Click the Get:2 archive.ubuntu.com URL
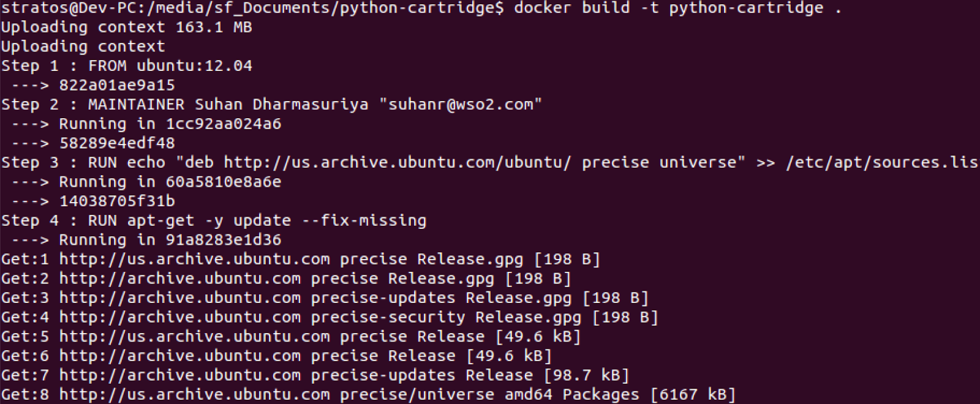This screenshot has height=404, width=980. click(x=180, y=279)
